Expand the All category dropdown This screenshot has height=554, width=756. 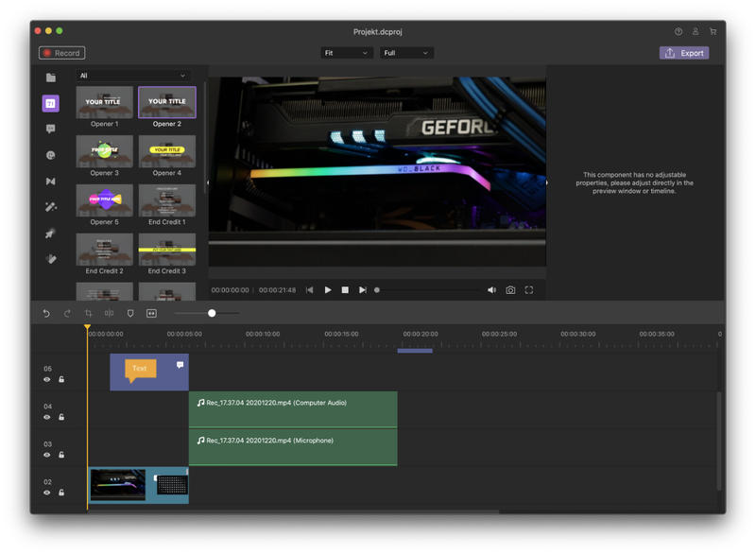(x=132, y=76)
